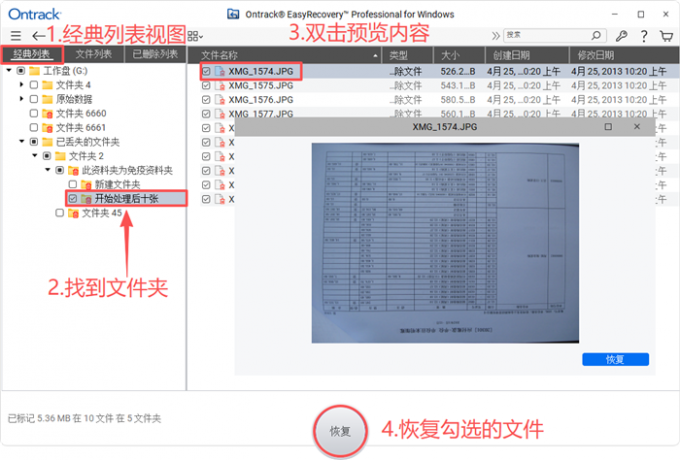Uncheck the 开始处理后十张 folder checkbox
This screenshot has height=460, width=680.
(x=72, y=199)
